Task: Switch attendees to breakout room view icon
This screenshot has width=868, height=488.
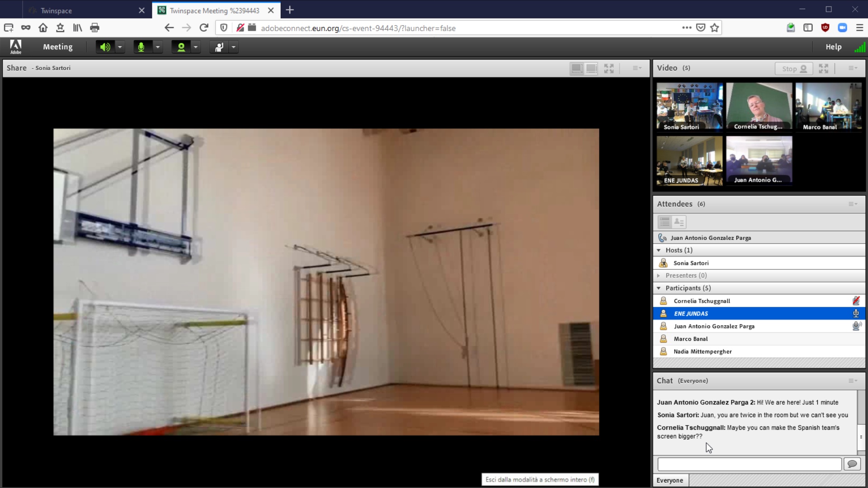Action: pos(679,222)
